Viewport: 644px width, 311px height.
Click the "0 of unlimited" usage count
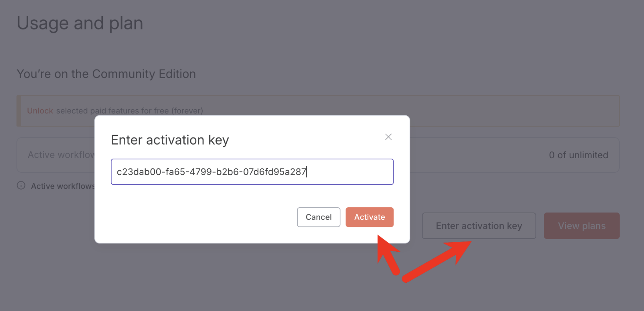point(578,155)
